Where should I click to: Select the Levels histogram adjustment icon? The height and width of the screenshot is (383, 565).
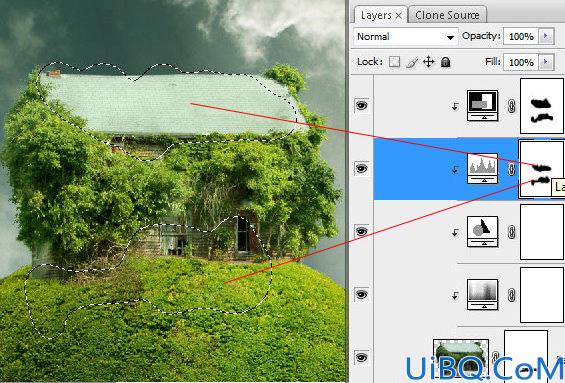(482, 169)
